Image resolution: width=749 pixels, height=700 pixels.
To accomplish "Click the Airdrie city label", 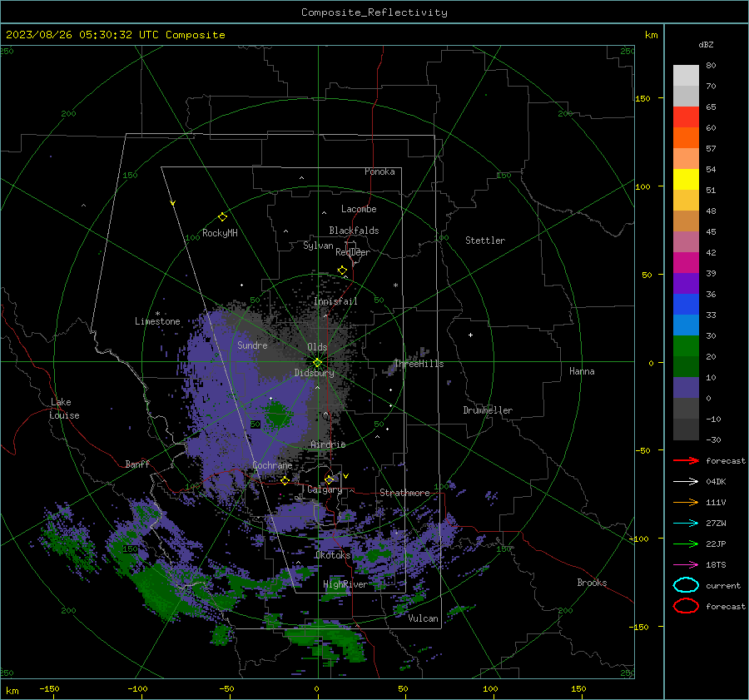I will tap(328, 444).
